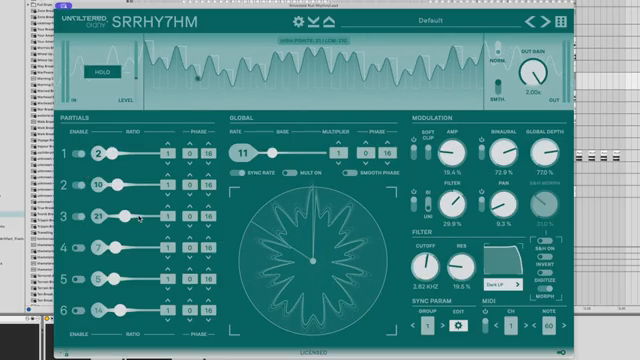This screenshot has width=640, height=360.
Task: Open the Dark LP filter type dropdown
Action: coord(503,284)
